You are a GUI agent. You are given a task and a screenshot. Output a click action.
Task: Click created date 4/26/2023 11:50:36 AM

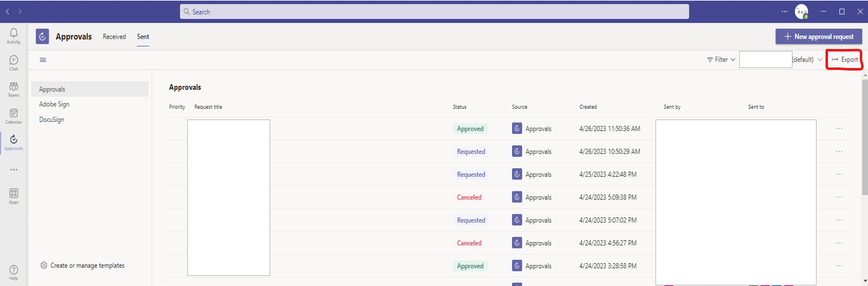(x=610, y=128)
